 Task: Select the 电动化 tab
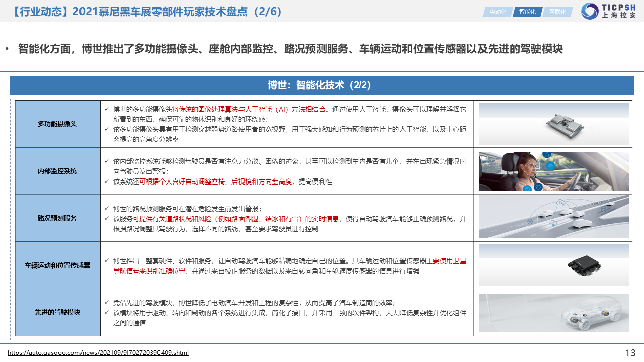(x=497, y=12)
